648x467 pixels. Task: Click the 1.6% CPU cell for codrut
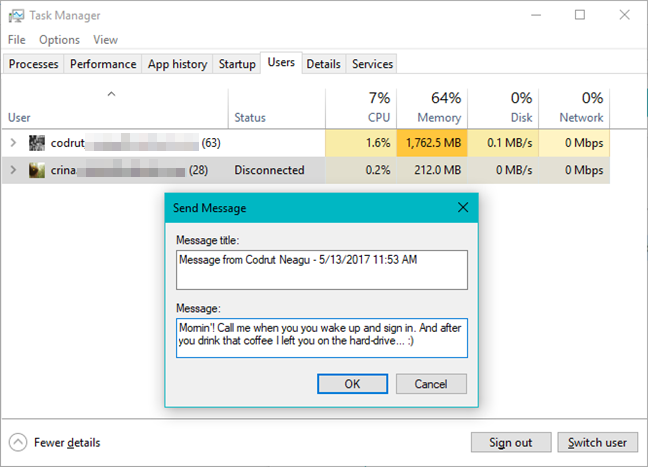click(x=361, y=143)
